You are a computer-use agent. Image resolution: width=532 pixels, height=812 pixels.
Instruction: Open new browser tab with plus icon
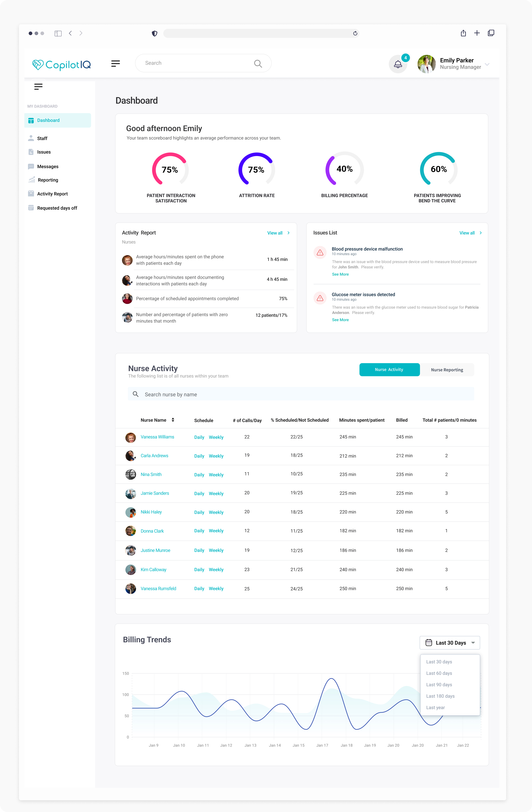coord(477,33)
